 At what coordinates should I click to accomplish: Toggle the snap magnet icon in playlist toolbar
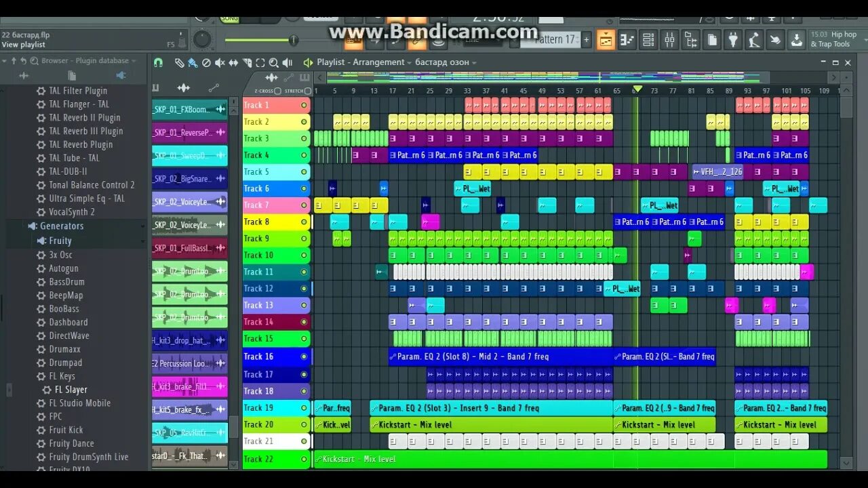159,62
